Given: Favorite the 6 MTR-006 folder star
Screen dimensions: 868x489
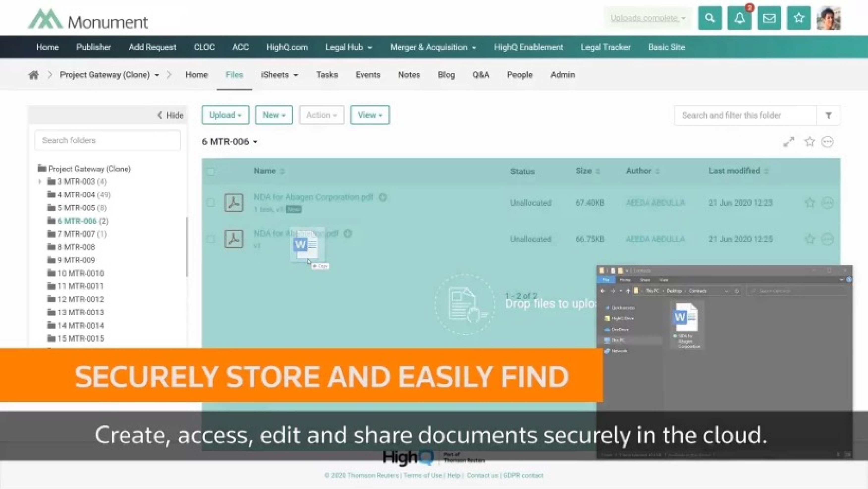Looking at the screenshot, I should tap(809, 142).
